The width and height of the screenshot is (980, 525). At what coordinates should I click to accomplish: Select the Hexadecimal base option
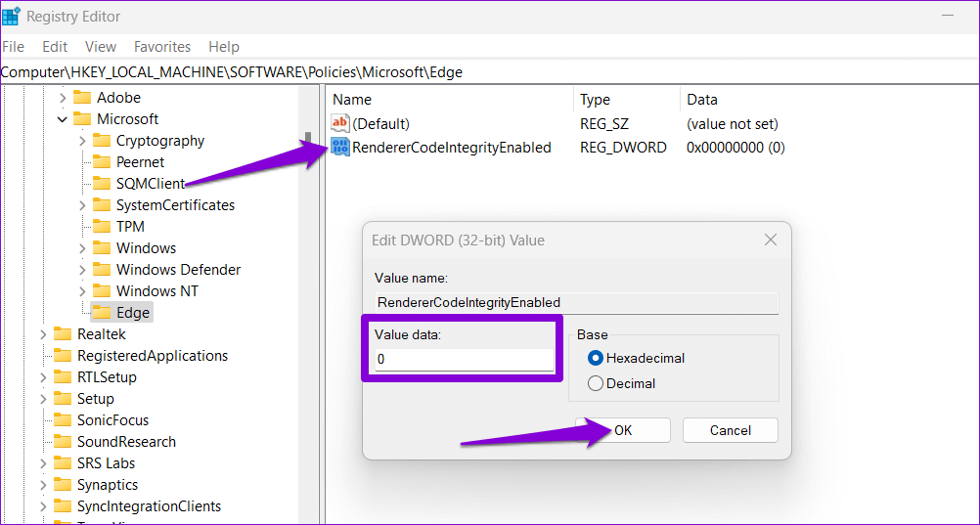pos(595,358)
